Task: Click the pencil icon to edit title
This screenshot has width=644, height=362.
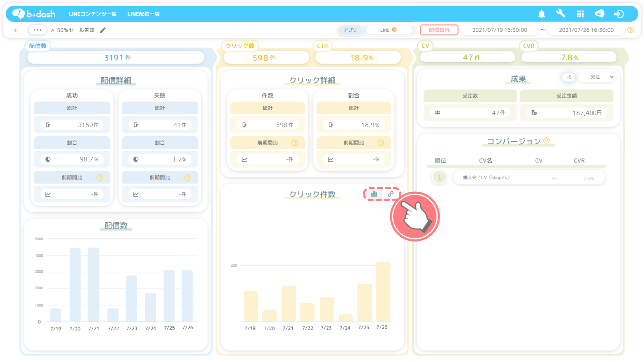Action: (x=103, y=30)
